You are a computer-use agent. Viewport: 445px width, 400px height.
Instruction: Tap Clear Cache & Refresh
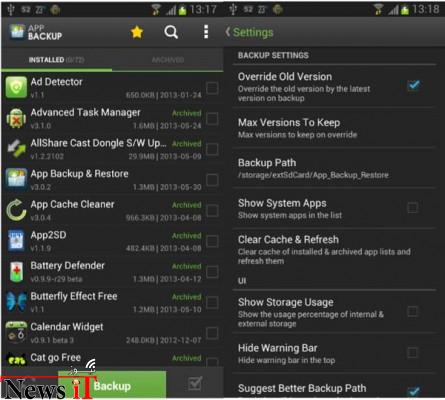coord(334,250)
